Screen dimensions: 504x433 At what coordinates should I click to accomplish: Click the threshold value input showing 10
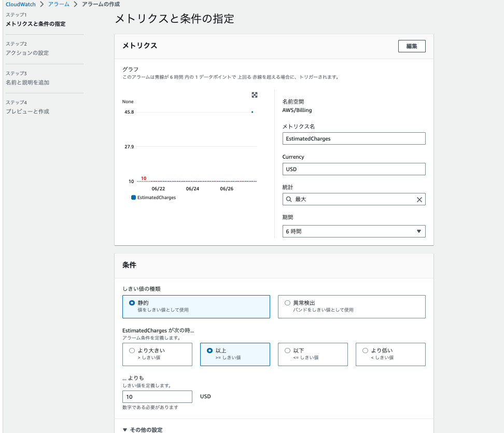pyautogui.click(x=158, y=396)
